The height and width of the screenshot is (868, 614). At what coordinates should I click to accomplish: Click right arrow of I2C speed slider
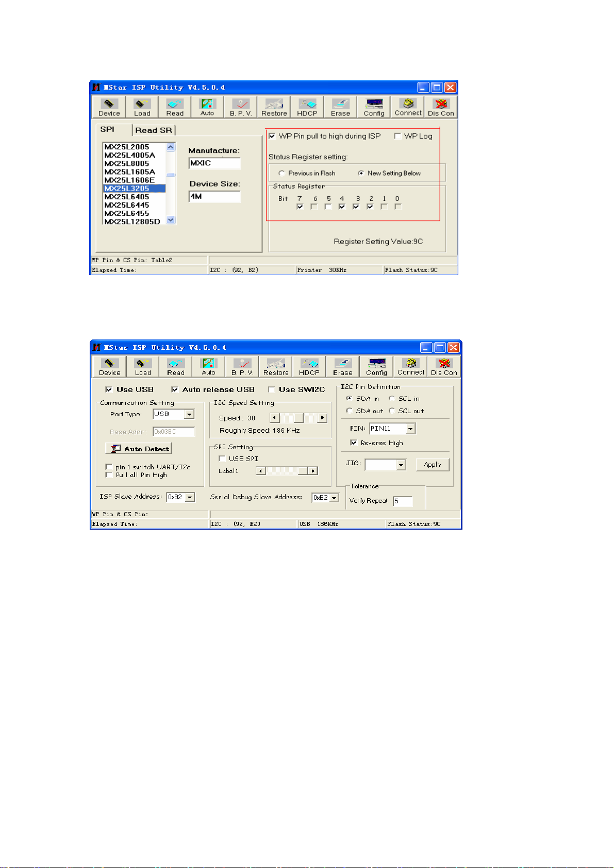(323, 418)
